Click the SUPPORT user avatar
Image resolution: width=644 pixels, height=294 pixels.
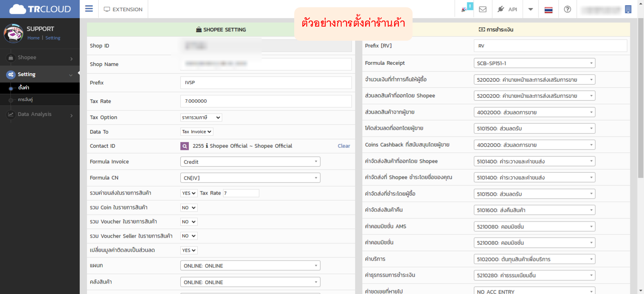click(x=13, y=33)
